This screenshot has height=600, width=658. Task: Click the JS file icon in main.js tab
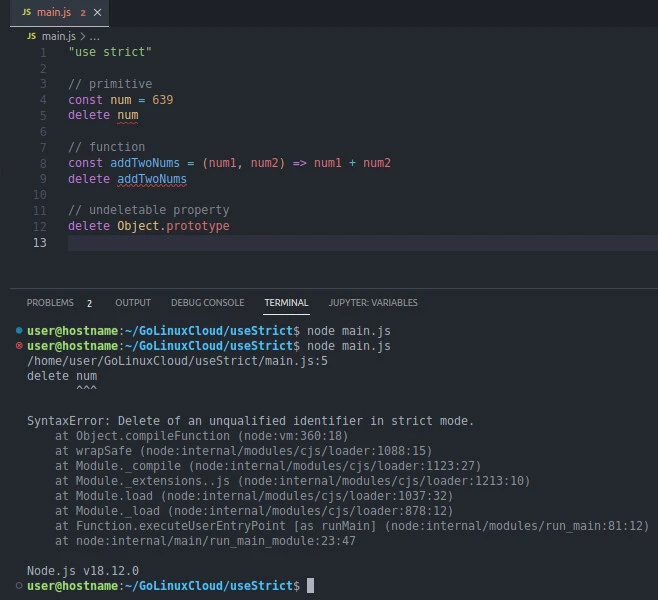pos(26,13)
